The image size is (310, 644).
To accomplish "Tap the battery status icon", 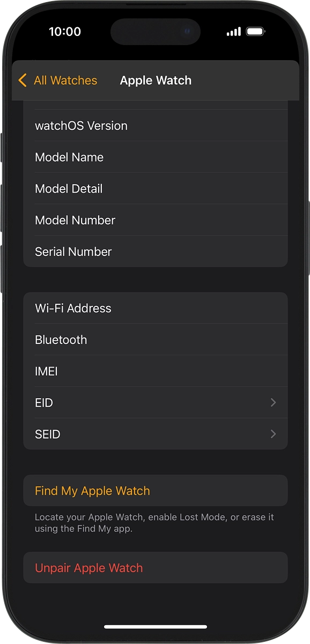I will tap(256, 32).
